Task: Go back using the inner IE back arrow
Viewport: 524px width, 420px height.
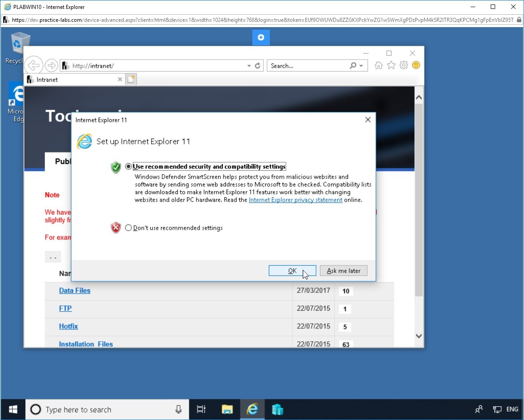Action: [34, 65]
